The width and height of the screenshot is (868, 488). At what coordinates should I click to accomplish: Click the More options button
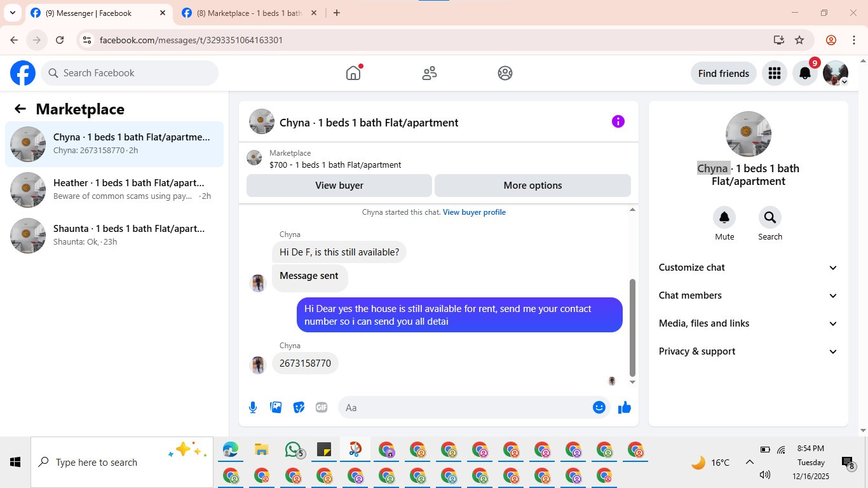click(x=532, y=186)
